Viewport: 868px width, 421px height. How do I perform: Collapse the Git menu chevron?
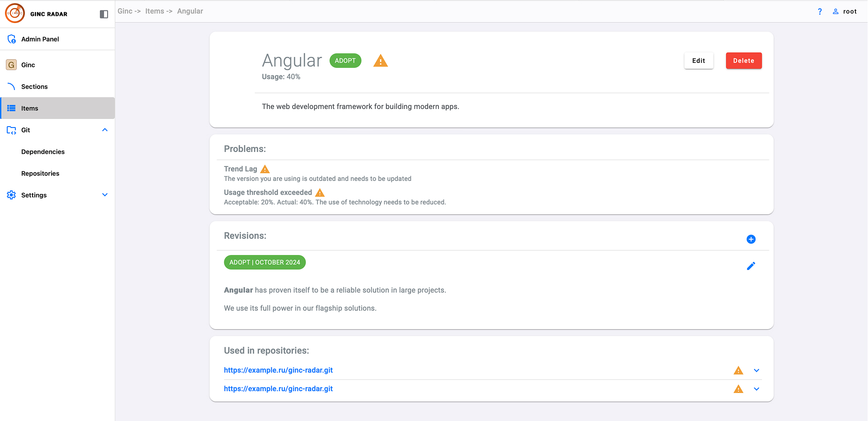point(105,130)
